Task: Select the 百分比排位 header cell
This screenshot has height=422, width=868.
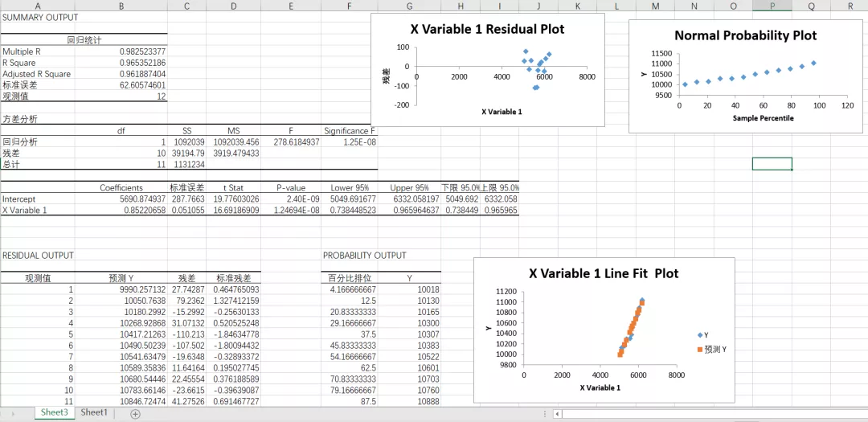Action: pos(350,278)
